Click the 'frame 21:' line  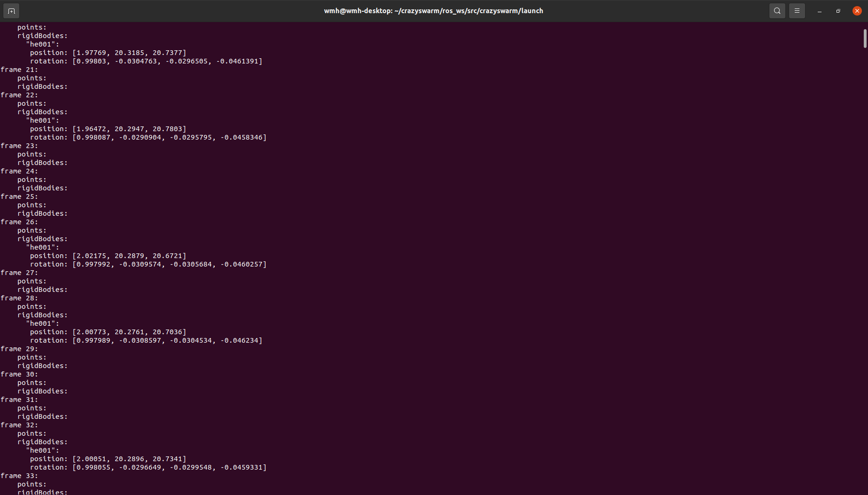[19, 70]
